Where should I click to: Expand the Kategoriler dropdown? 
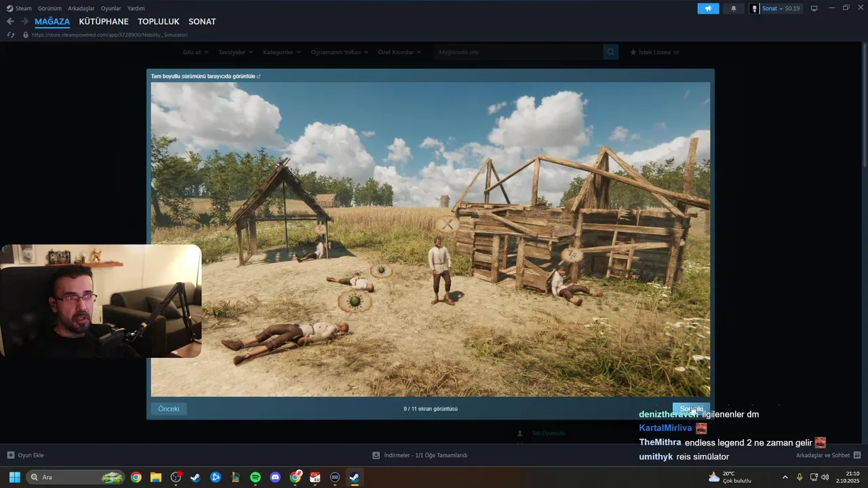(281, 52)
